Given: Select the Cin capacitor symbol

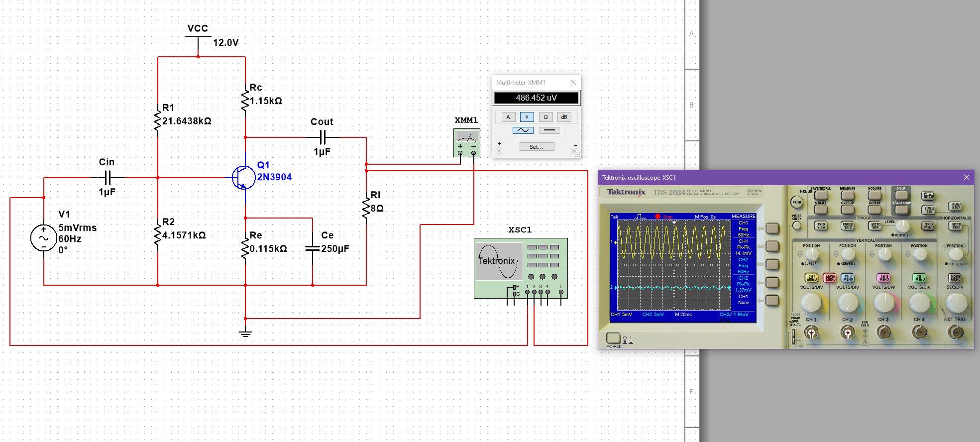Looking at the screenshot, I should pyautogui.click(x=108, y=177).
